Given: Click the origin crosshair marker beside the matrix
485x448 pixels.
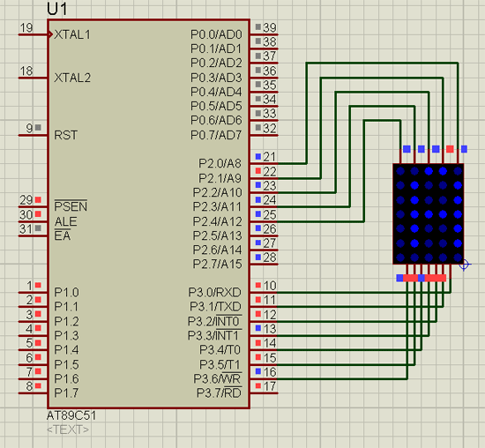Looking at the screenshot, I should coord(464,265).
